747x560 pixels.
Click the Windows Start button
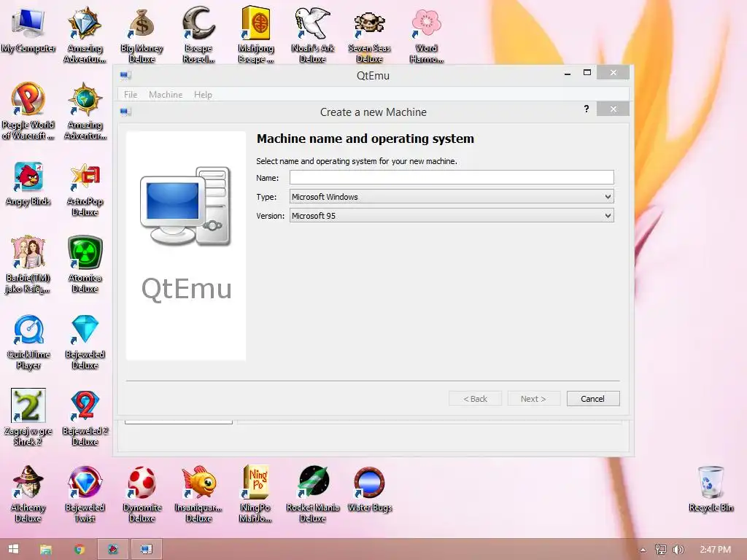click(x=13, y=549)
